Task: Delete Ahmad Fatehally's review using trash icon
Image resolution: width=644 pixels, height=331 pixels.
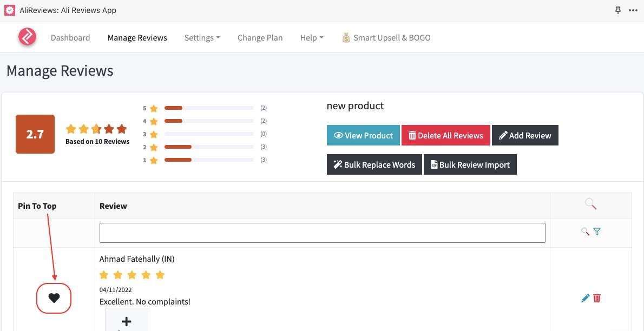Action: click(x=597, y=298)
